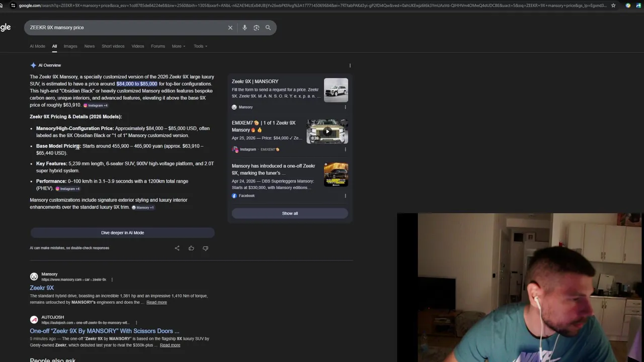Click highlighted $84,000 to $85,000 text
The image size is (644, 362).
pos(137,84)
